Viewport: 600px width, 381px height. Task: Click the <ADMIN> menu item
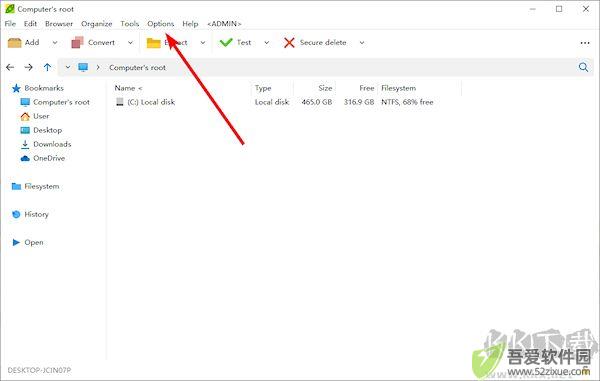click(224, 24)
